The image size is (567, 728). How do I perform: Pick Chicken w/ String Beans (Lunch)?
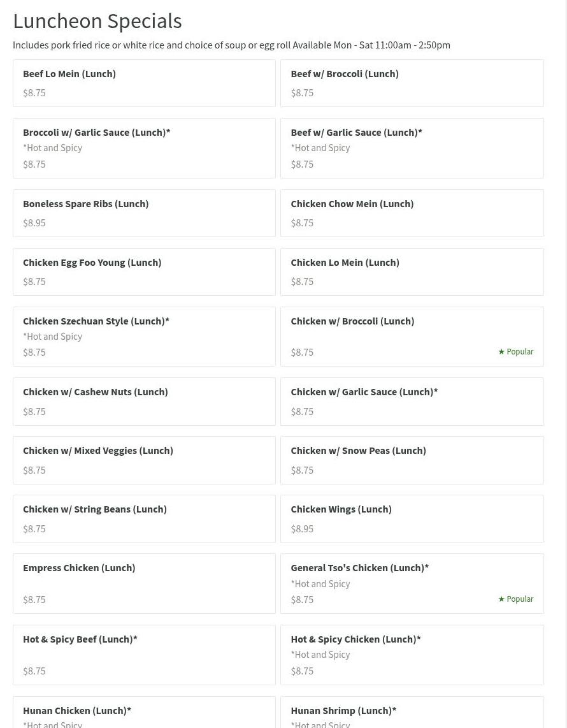coord(144,519)
